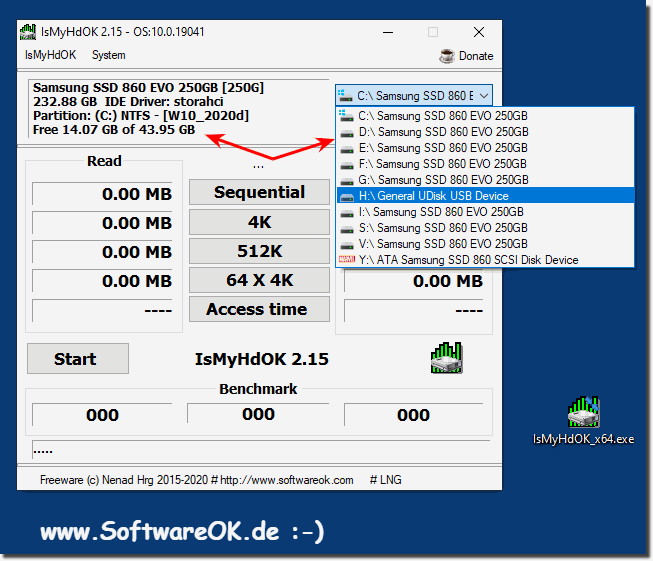653x561 pixels.
Task: Click the 512K test button
Action: click(x=259, y=251)
